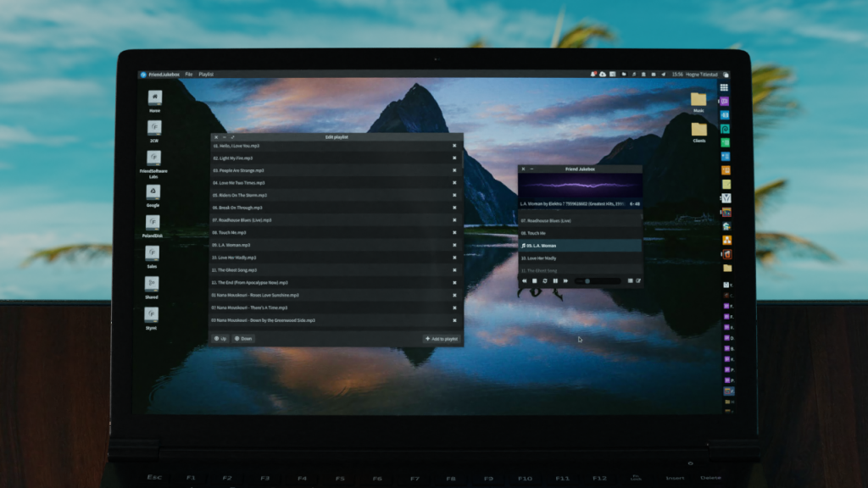868x488 pixels.
Task: Remove 'The End (From Apocalypse Now)' track
Action: click(454, 283)
